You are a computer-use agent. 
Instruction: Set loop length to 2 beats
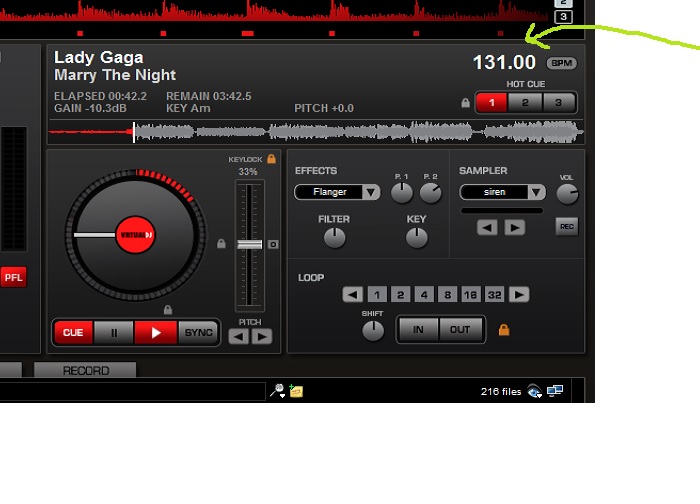tap(400, 295)
